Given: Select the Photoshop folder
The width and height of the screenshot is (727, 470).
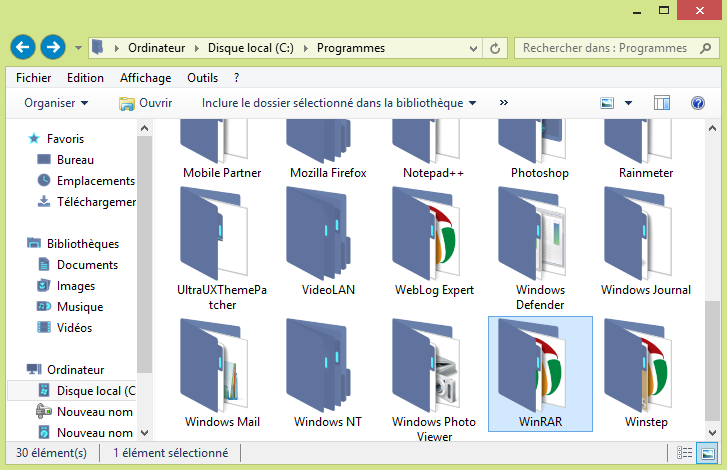Looking at the screenshot, I should coord(540,150).
